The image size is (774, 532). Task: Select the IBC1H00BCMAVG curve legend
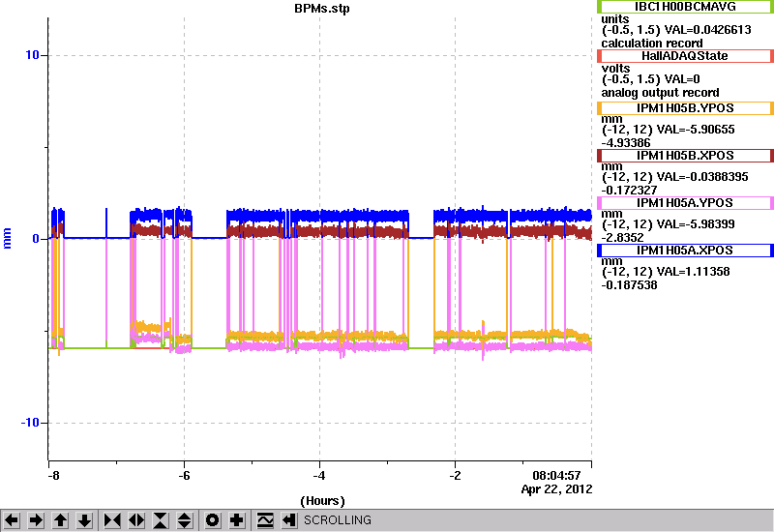(685, 7)
